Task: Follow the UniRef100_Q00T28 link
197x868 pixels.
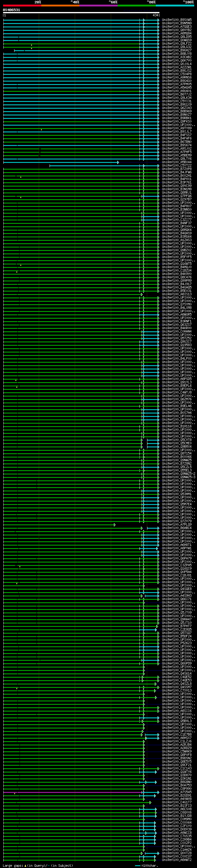Action: (177, 853)
